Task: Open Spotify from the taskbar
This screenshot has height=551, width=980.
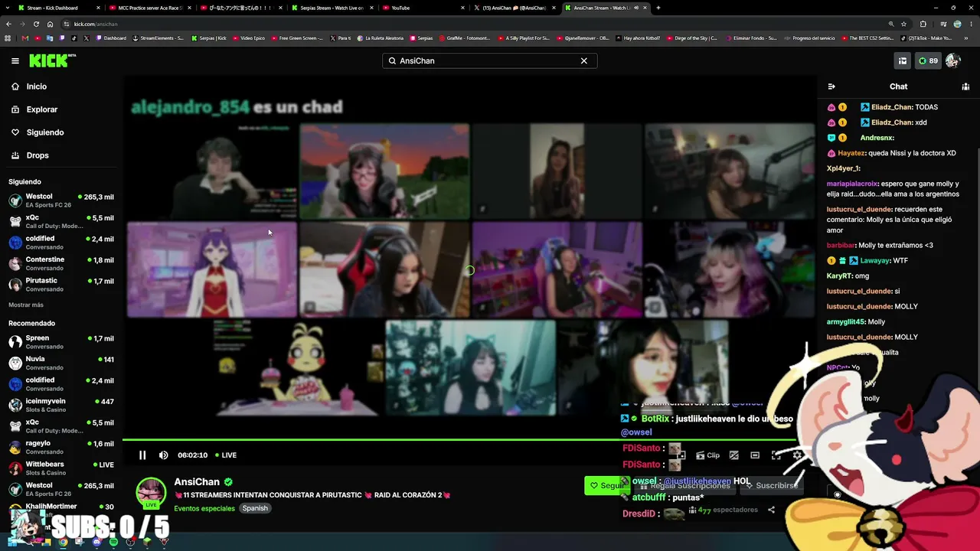Action: [113, 542]
